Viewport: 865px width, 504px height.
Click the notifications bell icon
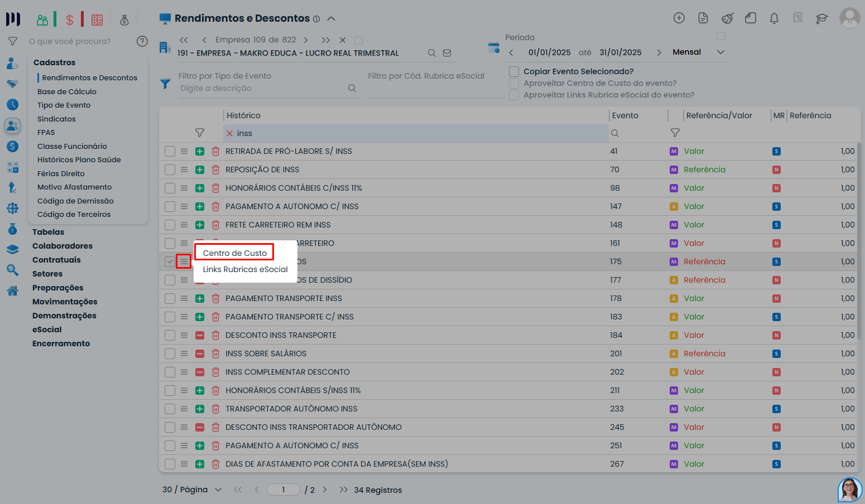point(774,18)
